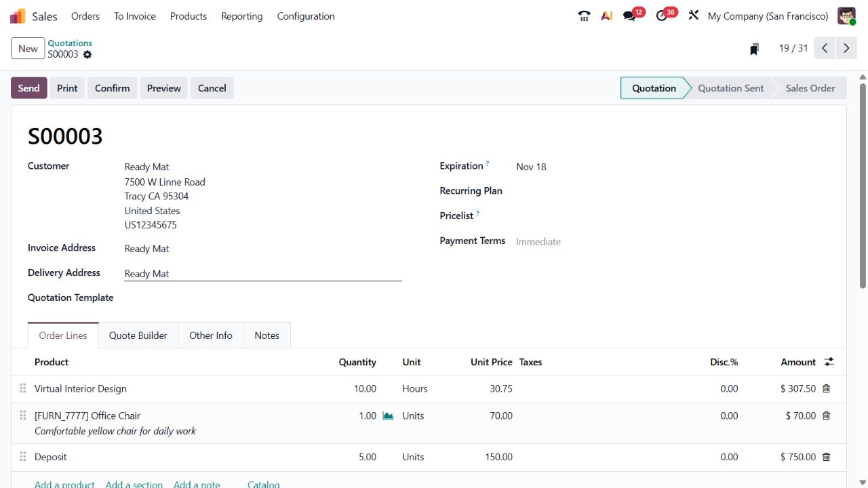
Task: Switch to the Quote Builder tab
Action: [x=138, y=335]
